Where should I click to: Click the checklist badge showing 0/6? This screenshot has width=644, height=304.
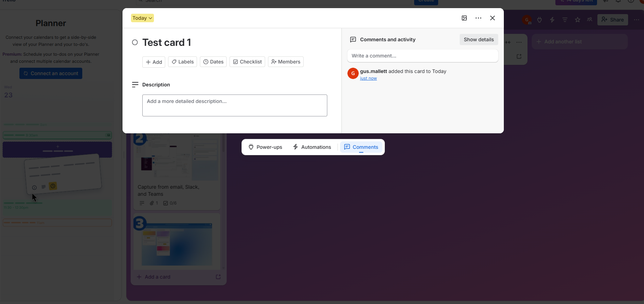170,203
